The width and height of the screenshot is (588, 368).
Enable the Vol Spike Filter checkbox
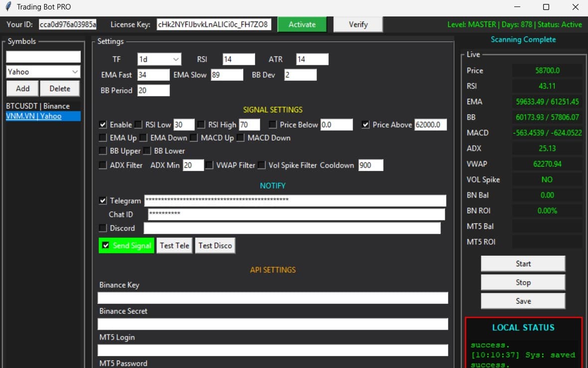(x=262, y=165)
